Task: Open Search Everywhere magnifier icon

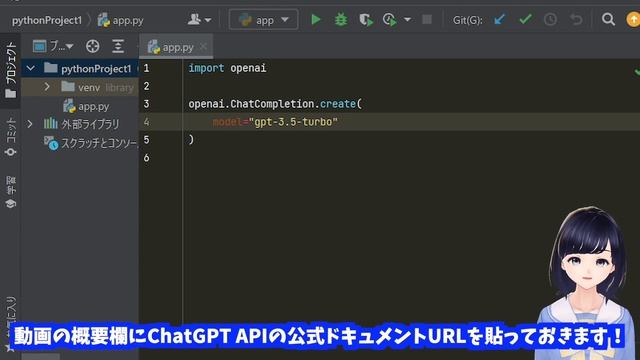Action: (608, 19)
